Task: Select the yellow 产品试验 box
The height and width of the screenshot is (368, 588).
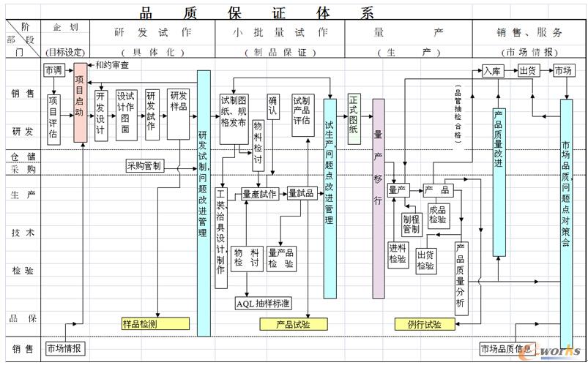Action: coord(292,323)
